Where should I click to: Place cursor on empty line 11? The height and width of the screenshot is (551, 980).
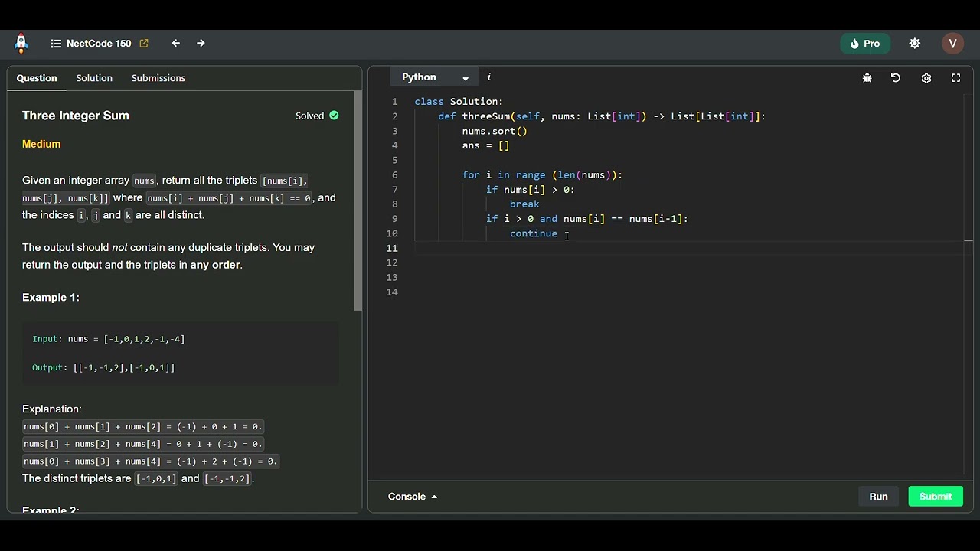(689, 248)
